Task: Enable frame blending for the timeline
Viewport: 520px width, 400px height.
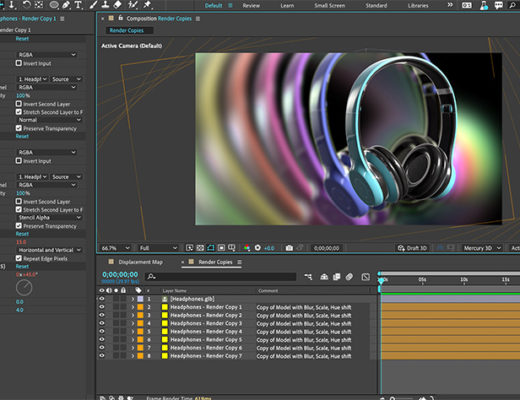Action: point(337,277)
